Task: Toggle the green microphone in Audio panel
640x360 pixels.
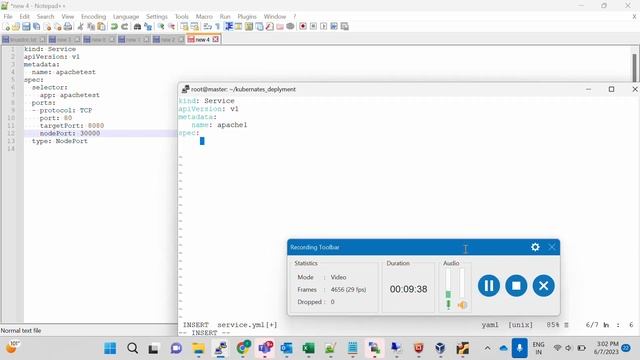Action: (x=449, y=304)
